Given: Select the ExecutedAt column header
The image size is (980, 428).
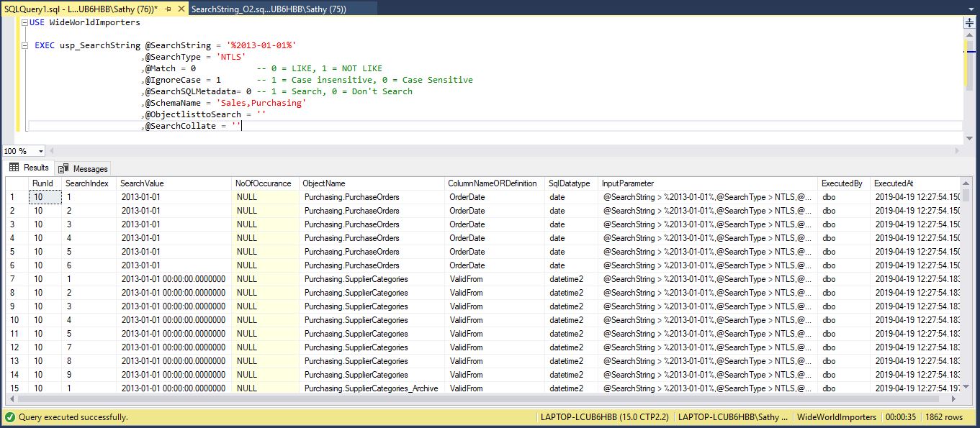Looking at the screenshot, I should point(915,183).
